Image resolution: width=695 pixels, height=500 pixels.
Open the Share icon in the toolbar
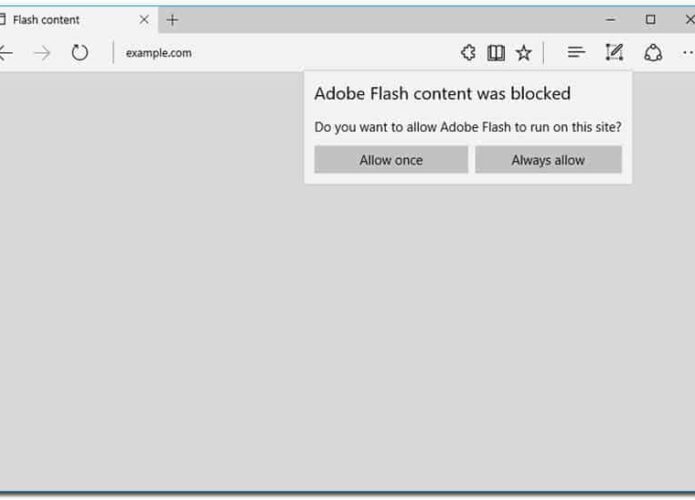pos(653,52)
